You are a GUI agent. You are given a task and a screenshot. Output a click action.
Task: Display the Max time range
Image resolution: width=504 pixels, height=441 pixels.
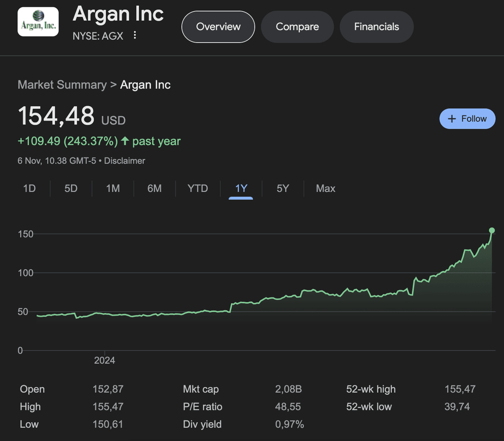[325, 188]
